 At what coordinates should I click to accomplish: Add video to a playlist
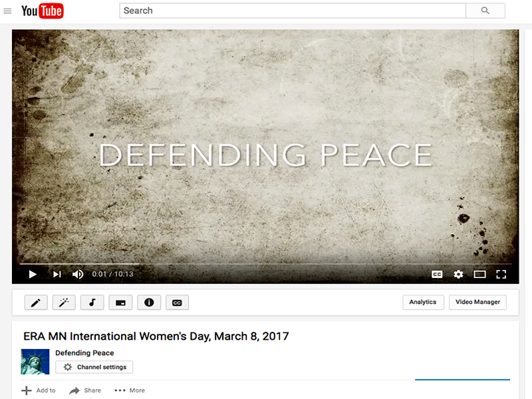pyautogui.click(x=39, y=390)
